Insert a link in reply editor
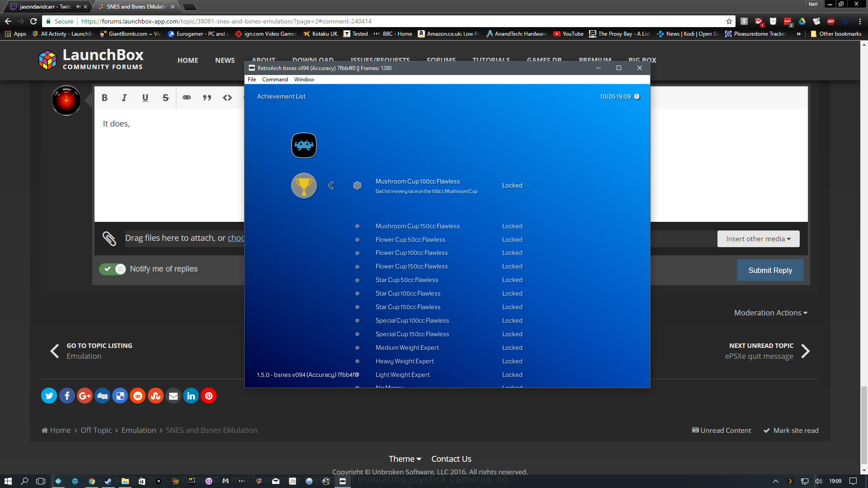The width and height of the screenshot is (868, 488). click(x=186, y=98)
